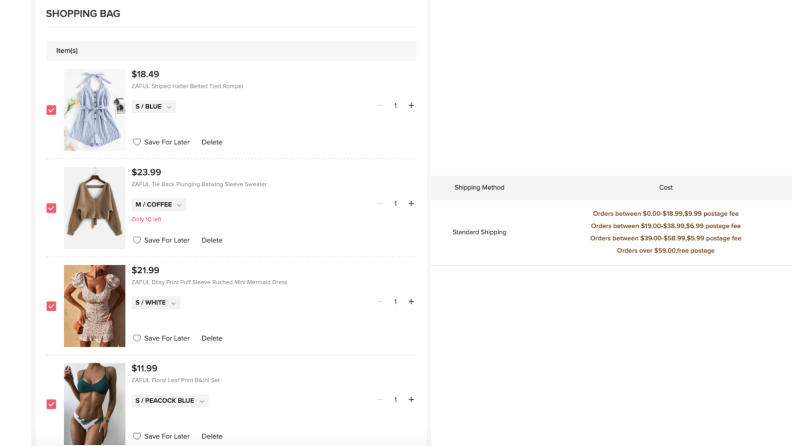Screen dimensions: 792x446
Task: Open the white ditsy print dress image
Action: coord(94,306)
